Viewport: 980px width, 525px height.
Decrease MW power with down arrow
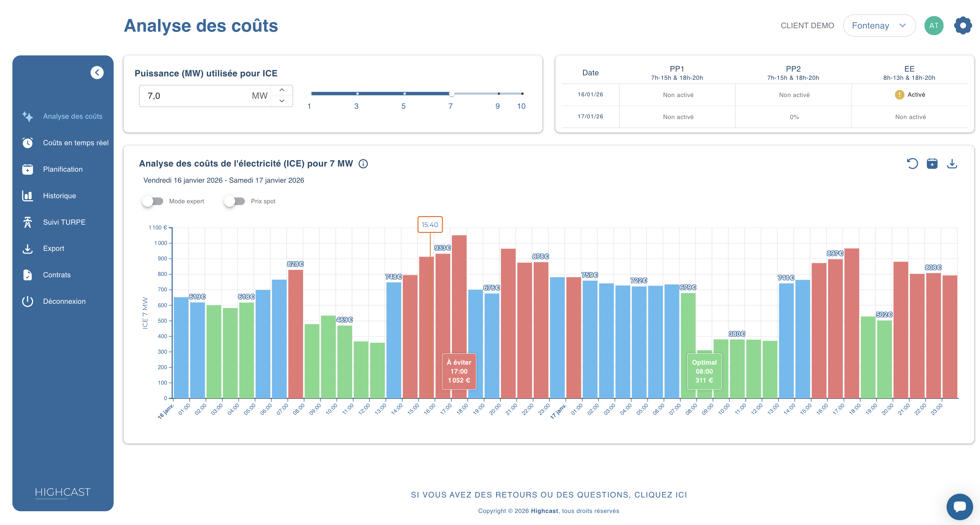pyautogui.click(x=282, y=101)
